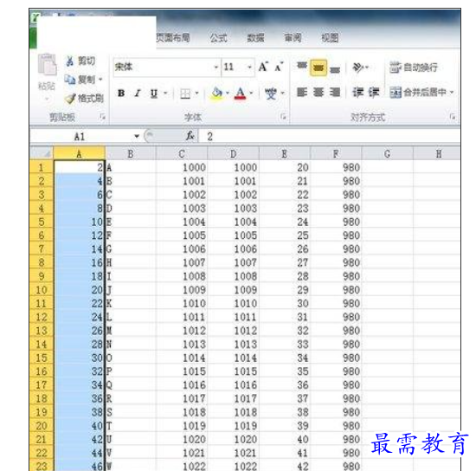Switch to Review (审阅) tab
Image resolution: width=476 pixels, height=471 pixels.
(x=293, y=38)
